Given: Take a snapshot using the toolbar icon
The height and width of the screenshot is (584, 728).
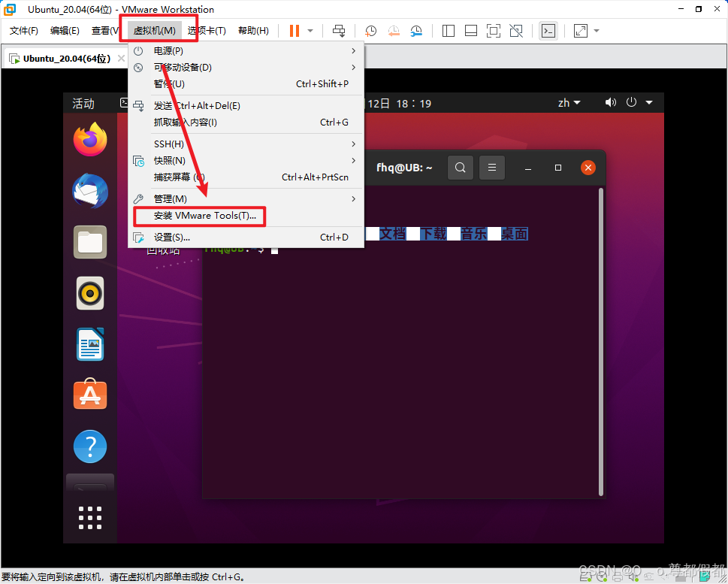Looking at the screenshot, I should 370,31.
